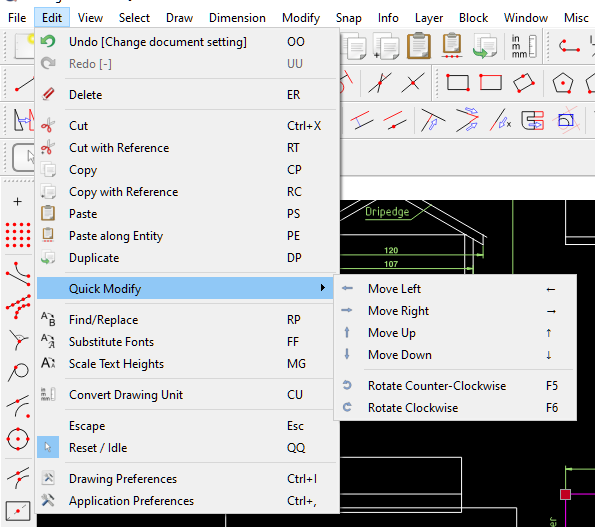Open the Window menu
The width and height of the screenshot is (595, 527).
click(526, 18)
